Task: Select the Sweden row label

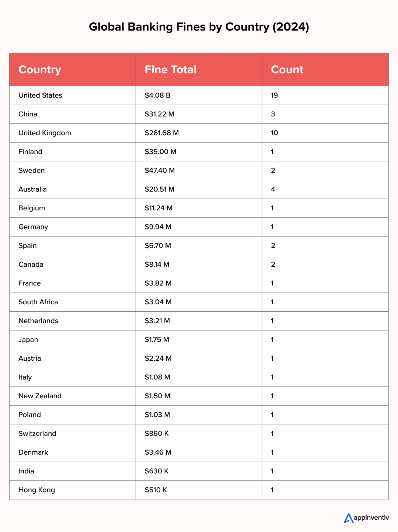Action: pyautogui.click(x=31, y=171)
